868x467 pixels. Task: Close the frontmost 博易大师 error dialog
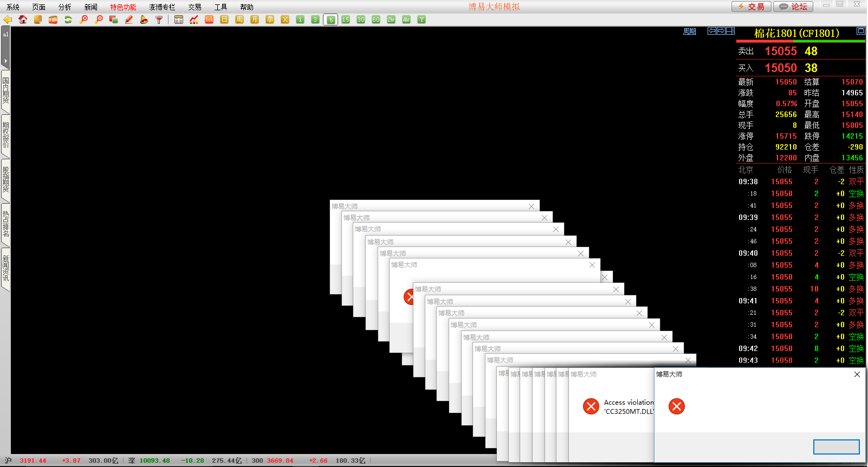click(x=857, y=374)
